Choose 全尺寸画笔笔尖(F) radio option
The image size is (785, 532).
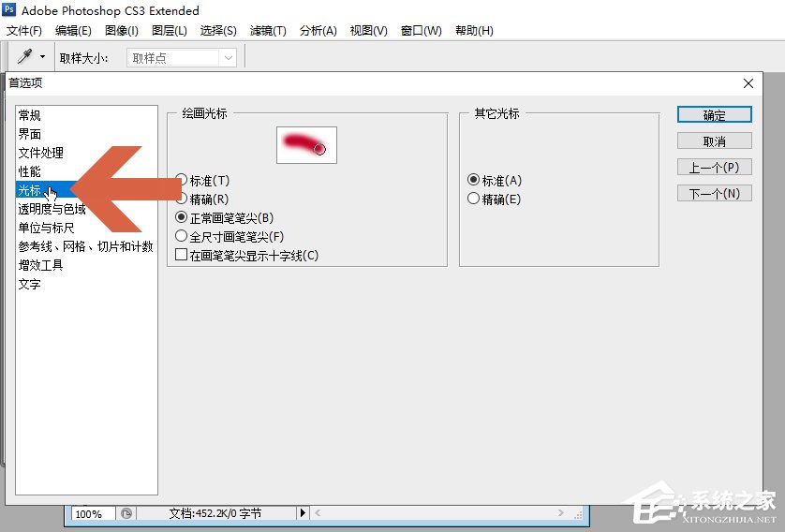[x=230, y=237]
